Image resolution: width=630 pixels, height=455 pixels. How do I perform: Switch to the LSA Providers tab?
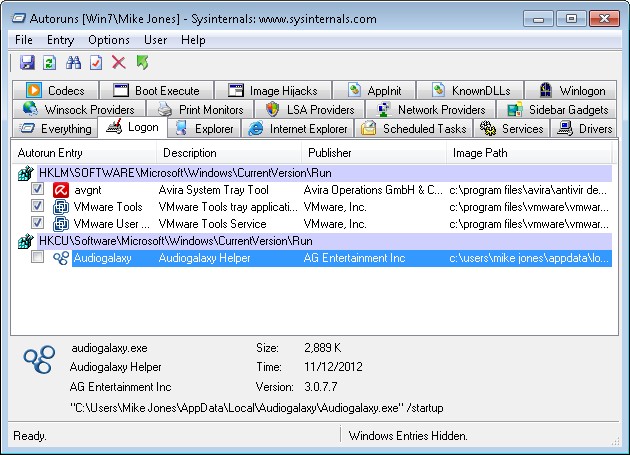[310, 109]
